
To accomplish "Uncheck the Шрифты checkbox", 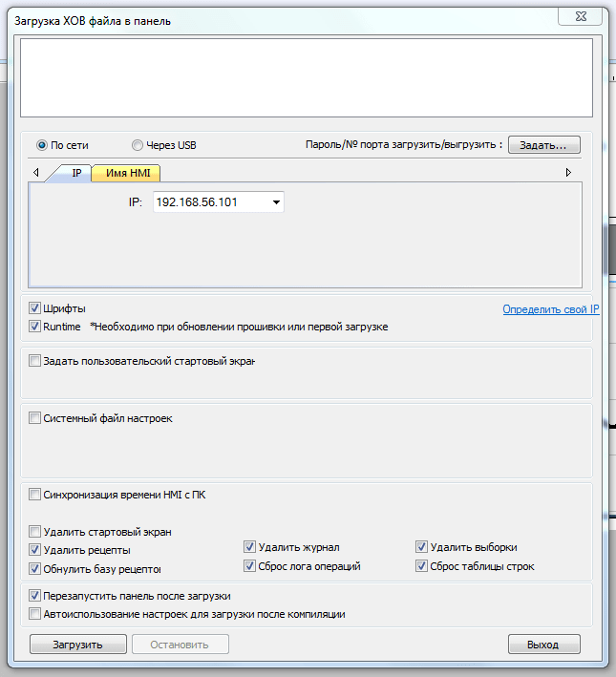I will [35, 309].
